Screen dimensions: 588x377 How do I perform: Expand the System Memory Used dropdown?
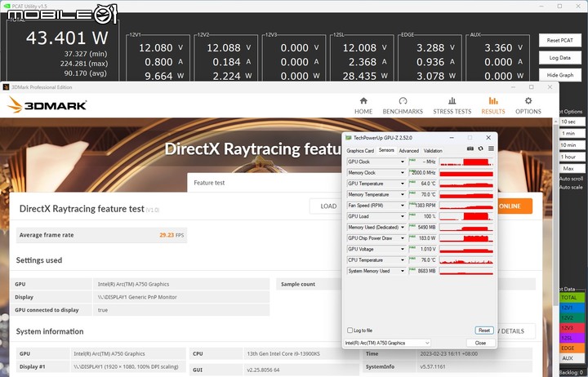tap(403, 271)
